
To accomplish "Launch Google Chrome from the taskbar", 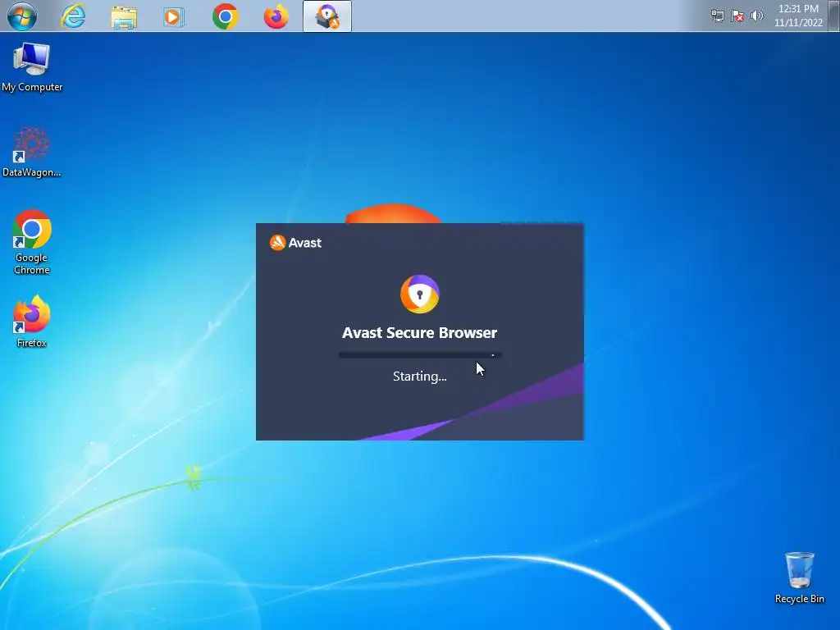I will pyautogui.click(x=225, y=16).
